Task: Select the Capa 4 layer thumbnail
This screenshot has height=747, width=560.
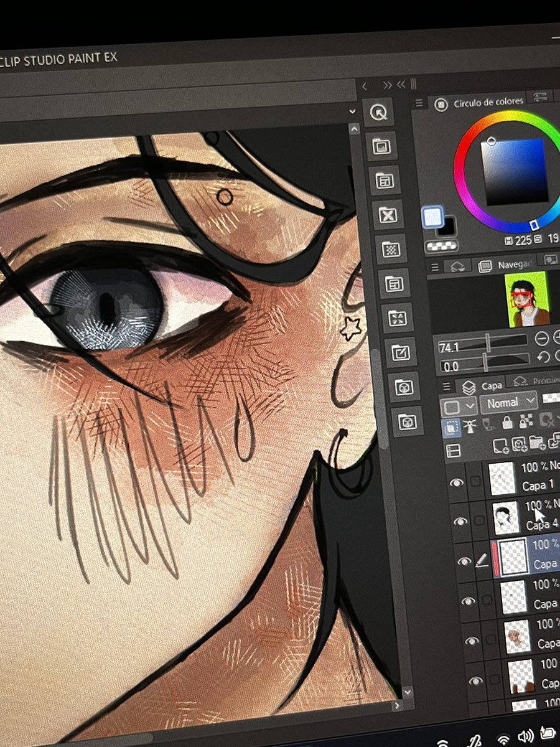Action: click(506, 517)
